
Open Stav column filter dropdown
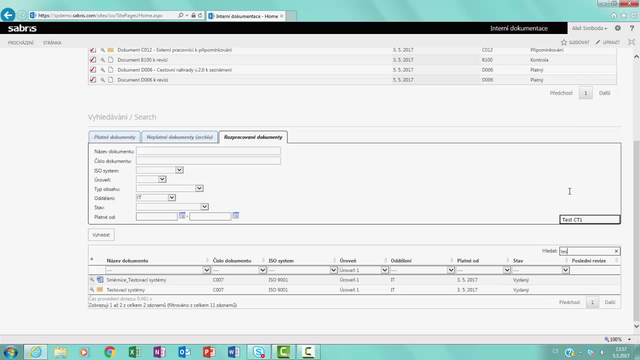tap(565, 270)
